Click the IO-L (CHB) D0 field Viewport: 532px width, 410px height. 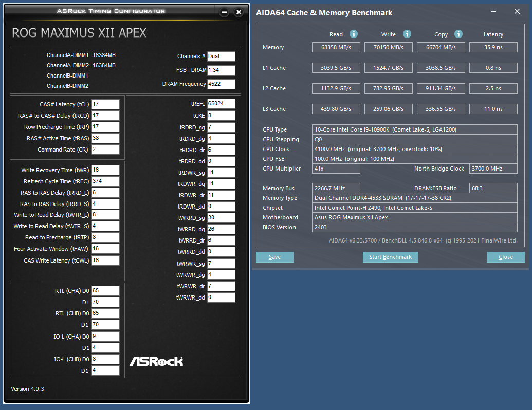[105, 359]
